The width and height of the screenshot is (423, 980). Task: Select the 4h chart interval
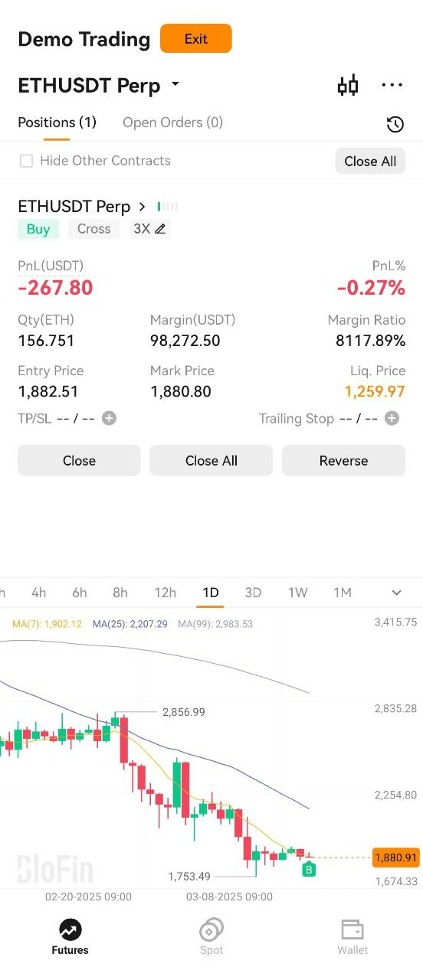click(x=38, y=593)
